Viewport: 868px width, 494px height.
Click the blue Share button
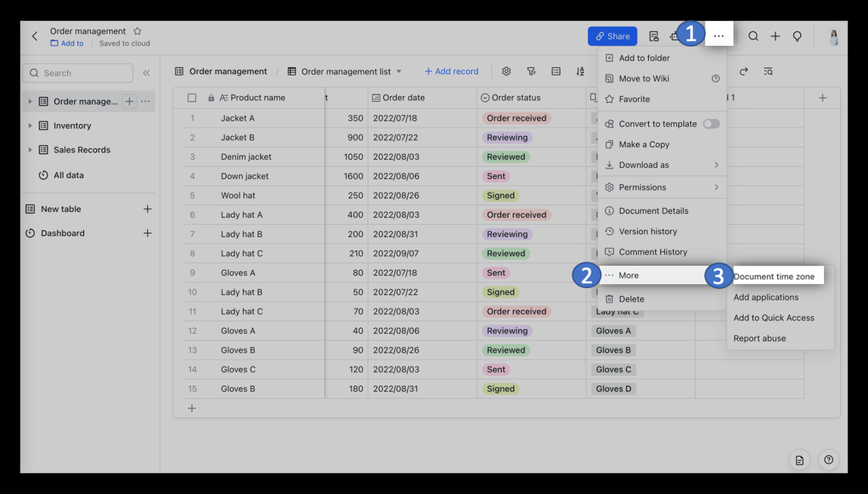pos(612,37)
